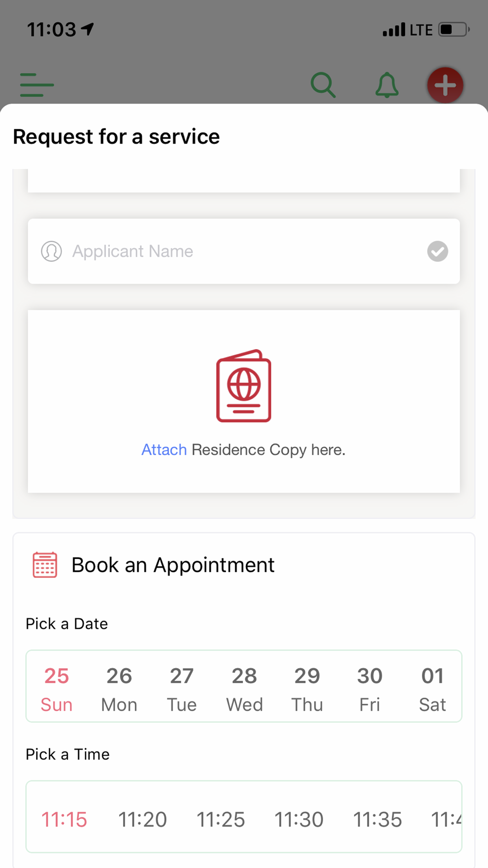Toggle the Applicant Name checkmark circle

438,251
